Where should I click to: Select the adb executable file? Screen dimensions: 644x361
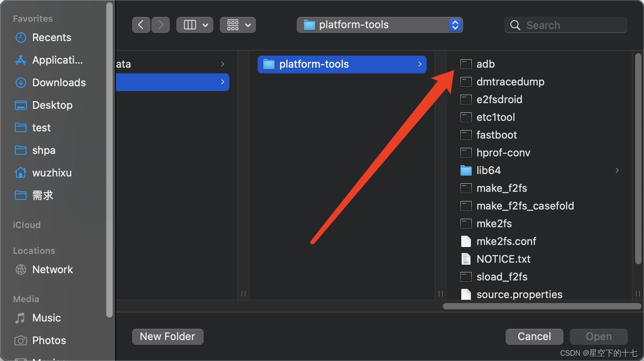(485, 64)
